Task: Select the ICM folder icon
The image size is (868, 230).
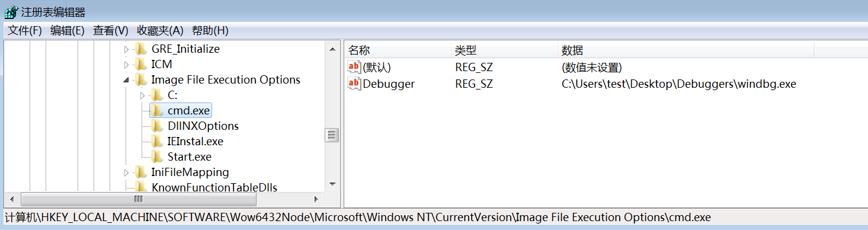Action: [x=140, y=64]
